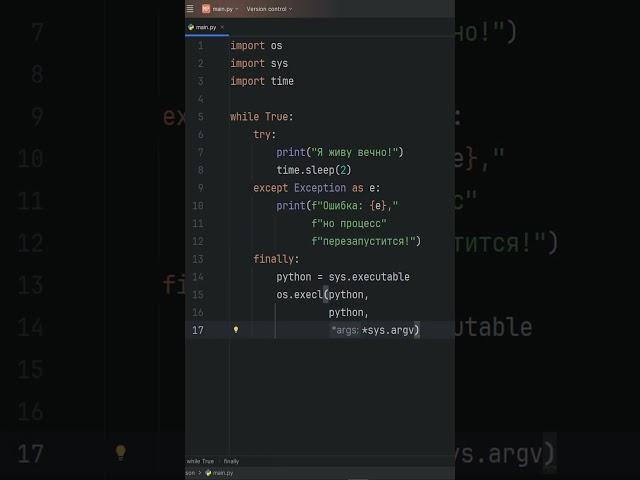
Task: Click gutter line number 5
Action: 200,117
